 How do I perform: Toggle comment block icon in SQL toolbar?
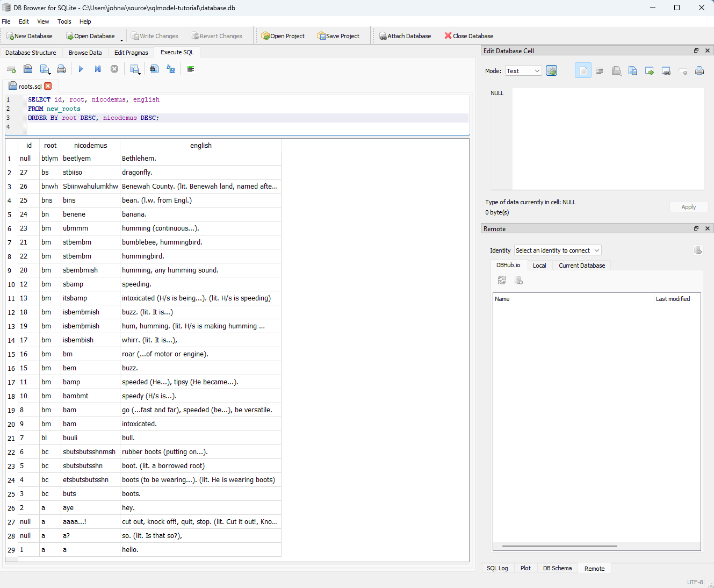point(191,69)
